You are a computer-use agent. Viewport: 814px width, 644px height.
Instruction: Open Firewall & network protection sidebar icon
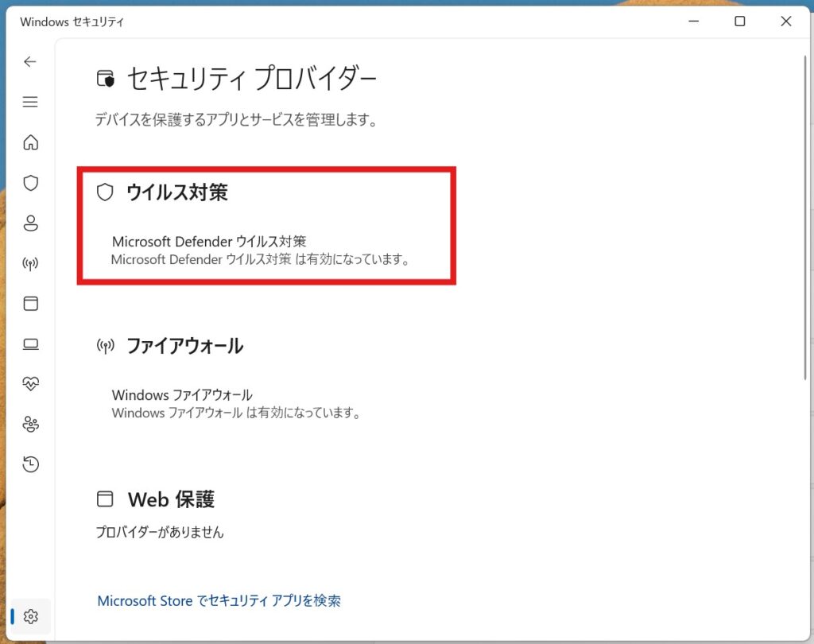coord(30,264)
